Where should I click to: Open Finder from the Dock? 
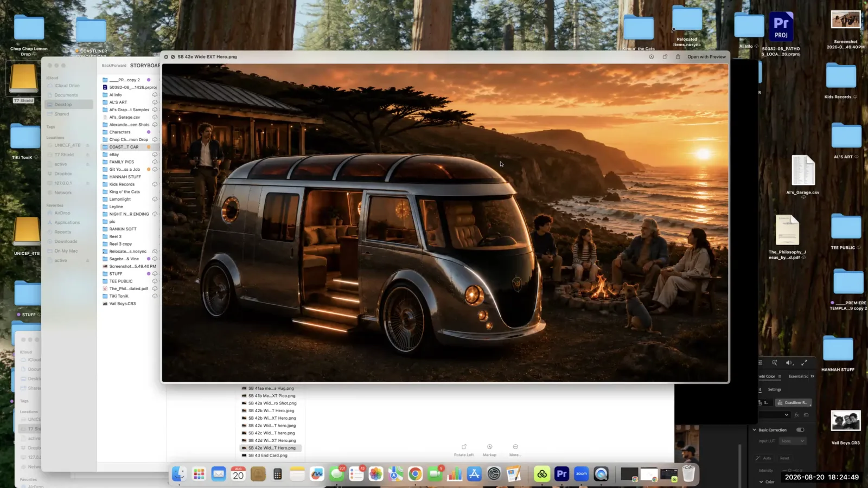(180, 474)
